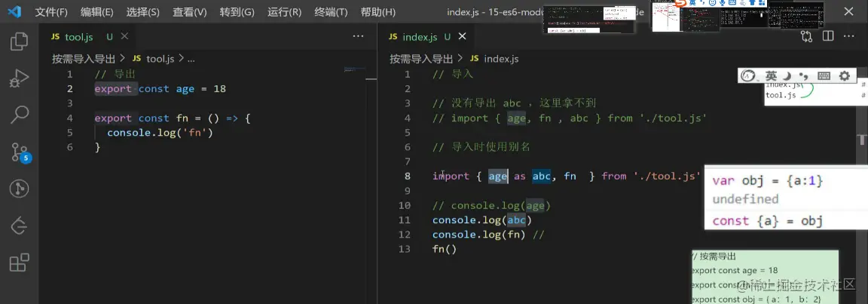Open 选择(S) menu
Screen dimensions: 868x304
click(x=143, y=11)
